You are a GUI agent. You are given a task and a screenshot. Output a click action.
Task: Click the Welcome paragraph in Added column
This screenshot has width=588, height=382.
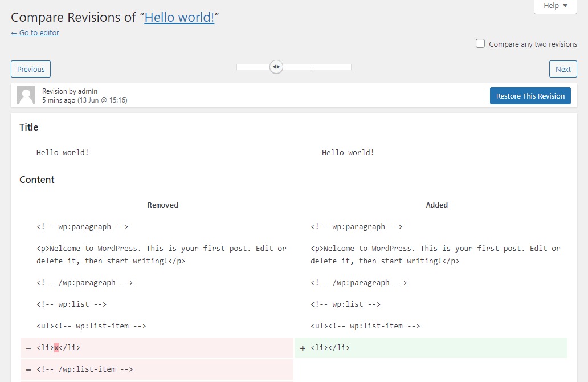pos(435,254)
